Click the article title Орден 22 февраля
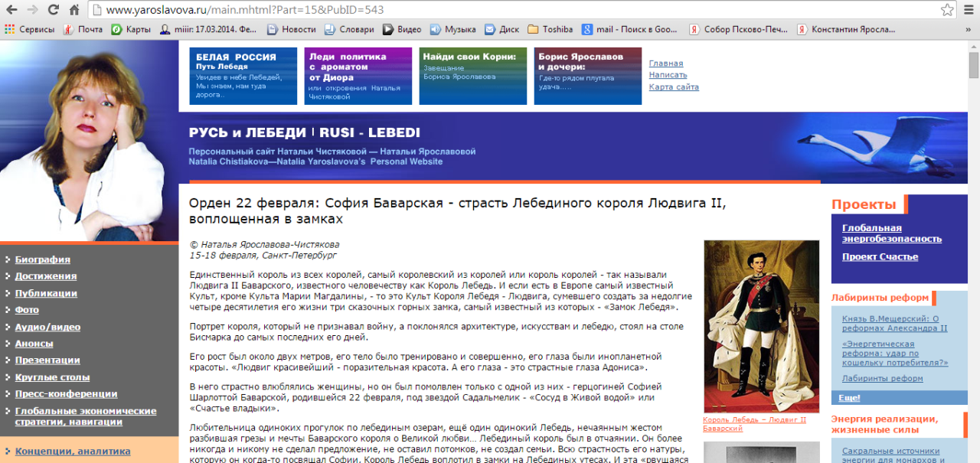Screen dimensions: 980x463 [457, 210]
